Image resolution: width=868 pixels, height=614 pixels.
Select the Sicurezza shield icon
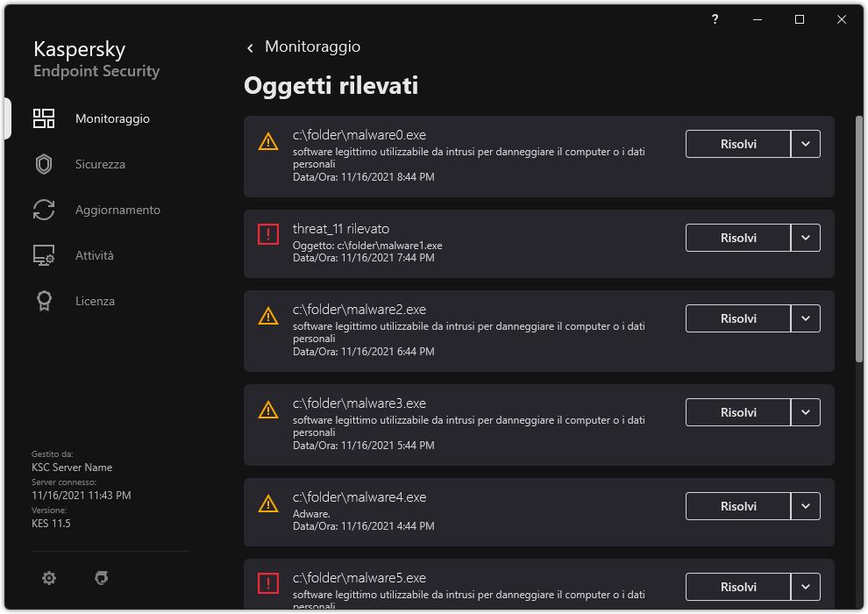pyautogui.click(x=44, y=164)
